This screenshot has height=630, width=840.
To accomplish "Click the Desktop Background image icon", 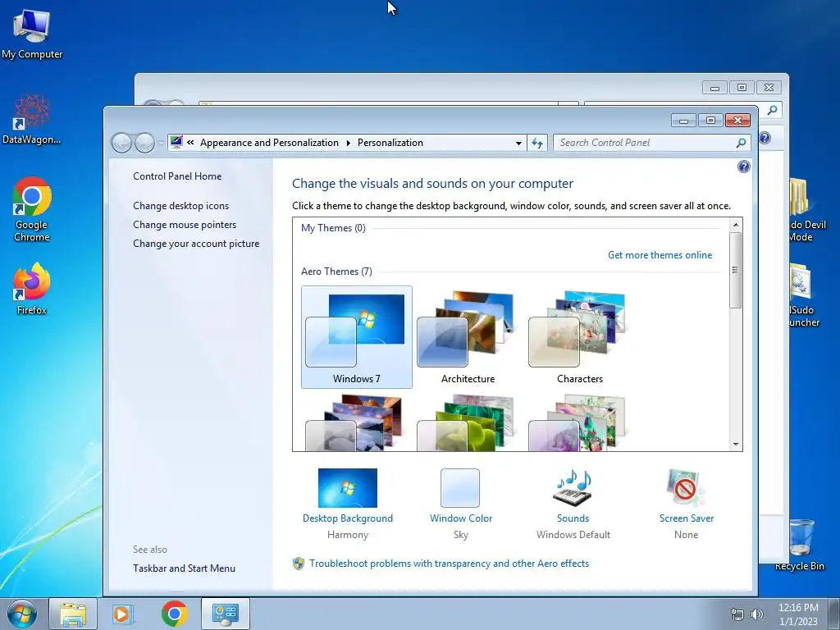I will coord(348,488).
